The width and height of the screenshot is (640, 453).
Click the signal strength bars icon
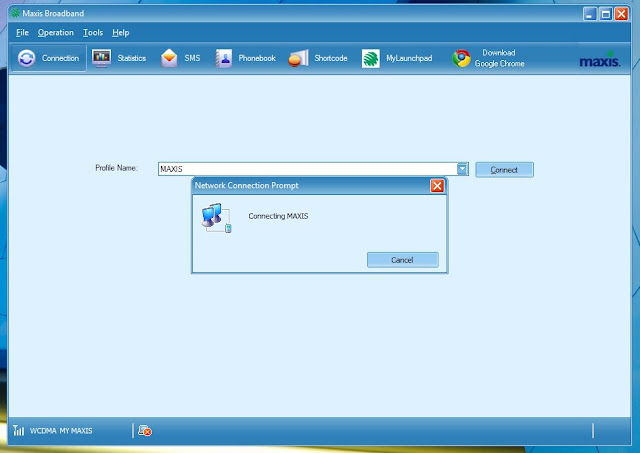tap(18, 430)
